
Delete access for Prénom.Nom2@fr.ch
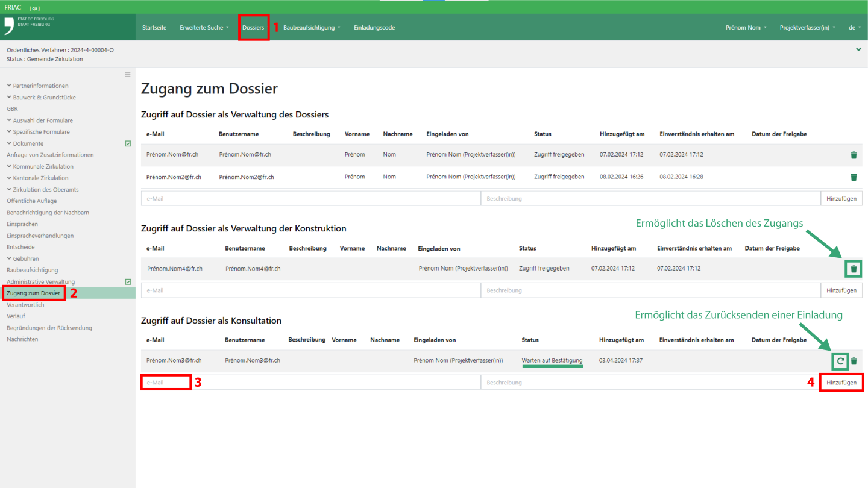click(854, 177)
